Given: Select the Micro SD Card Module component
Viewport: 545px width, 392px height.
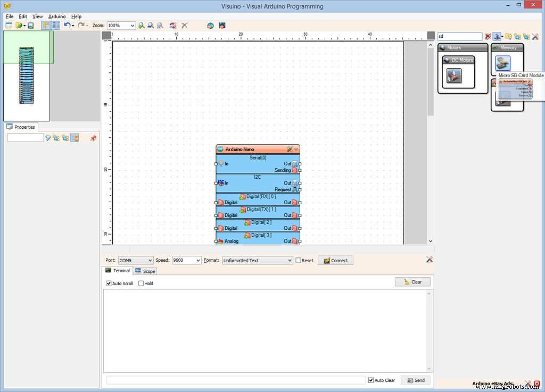Looking at the screenshot, I should pos(502,62).
